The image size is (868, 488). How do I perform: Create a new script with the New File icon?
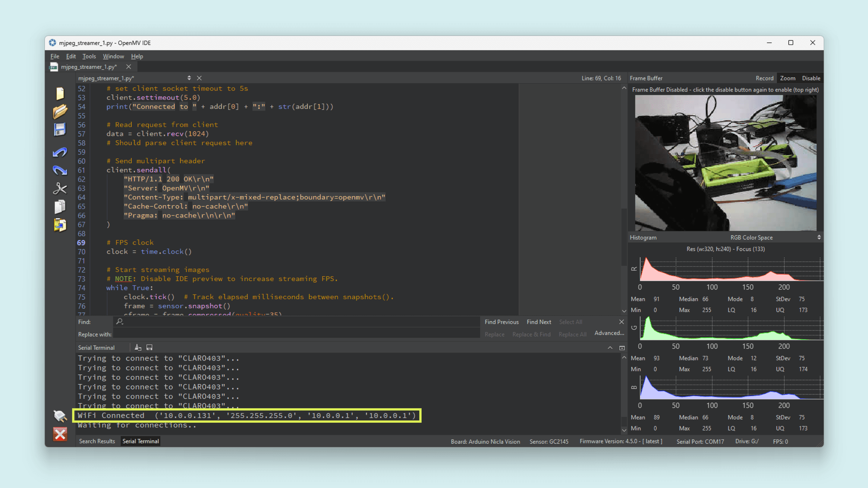point(60,94)
